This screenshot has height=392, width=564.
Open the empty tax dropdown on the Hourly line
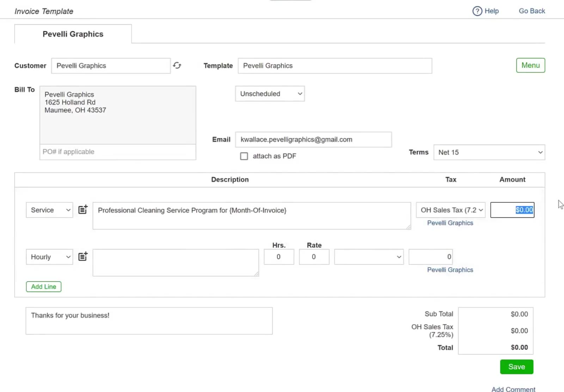pyautogui.click(x=369, y=257)
